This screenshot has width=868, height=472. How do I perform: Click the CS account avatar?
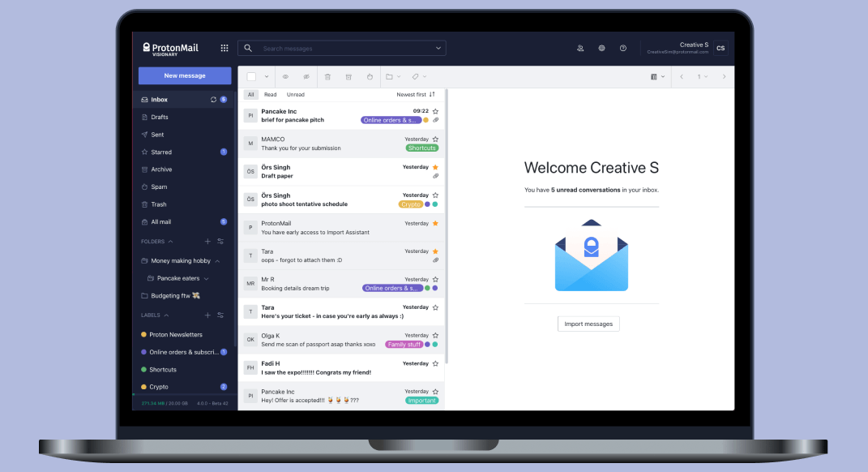[x=720, y=48]
